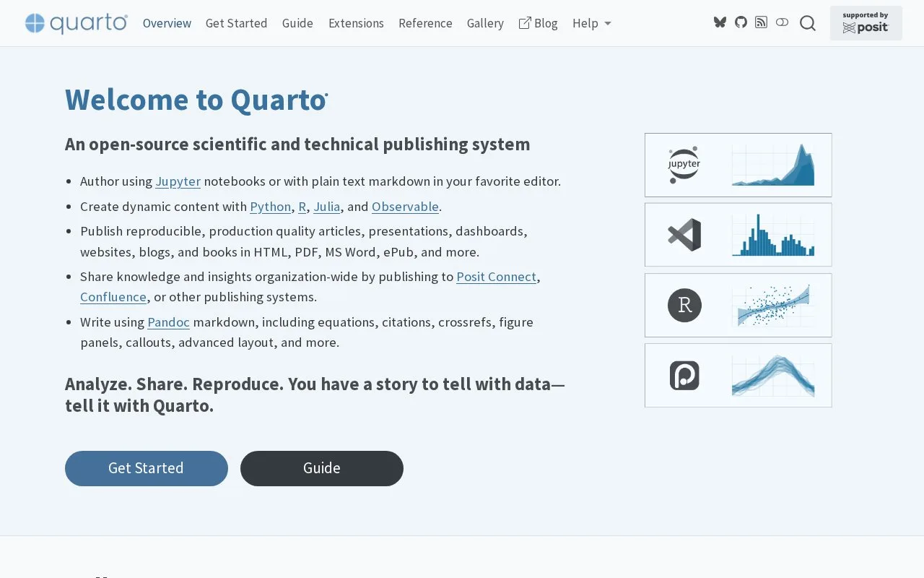Image resolution: width=924 pixels, height=578 pixels.
Task: Open the Gallery nav item
Action: [485, 23]
